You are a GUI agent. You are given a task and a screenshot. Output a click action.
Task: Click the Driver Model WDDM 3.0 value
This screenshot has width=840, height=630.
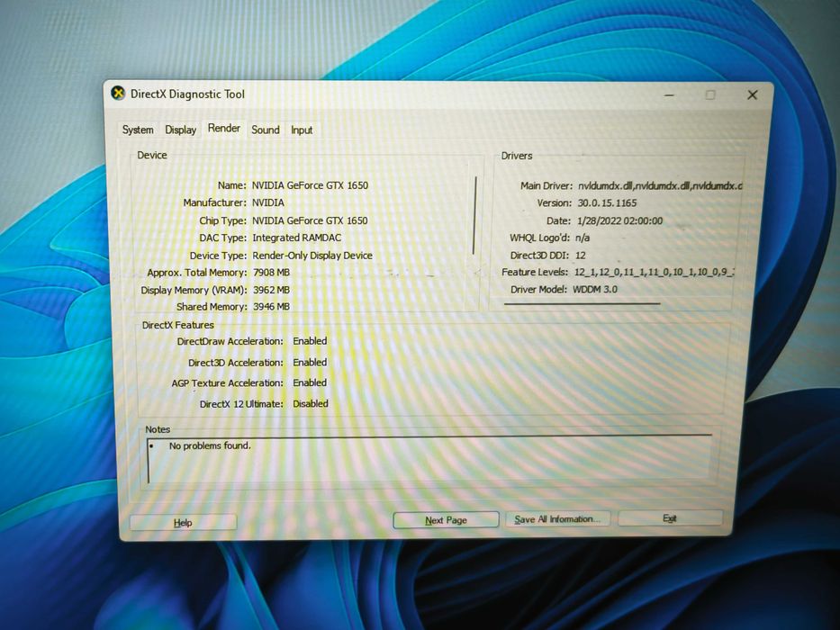pos(594,289)
